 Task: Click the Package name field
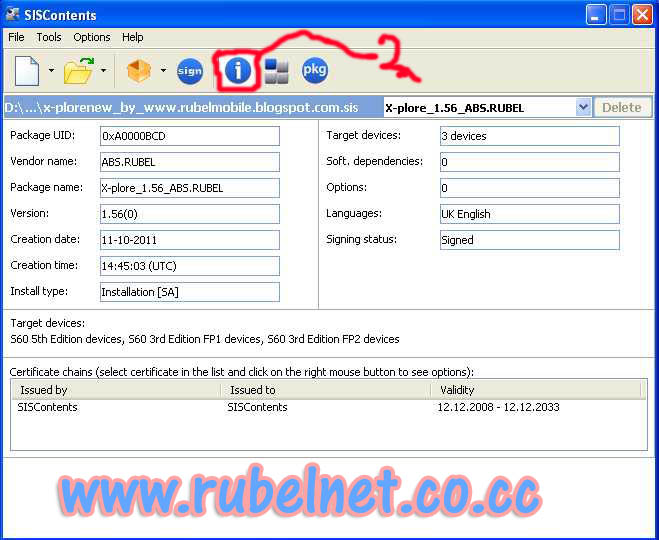pyautogui.click(x=190, y=188)
